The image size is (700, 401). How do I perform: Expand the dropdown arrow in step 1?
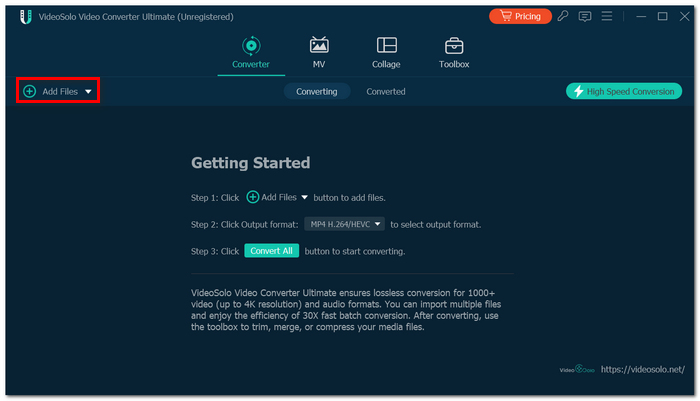(304, 197)
